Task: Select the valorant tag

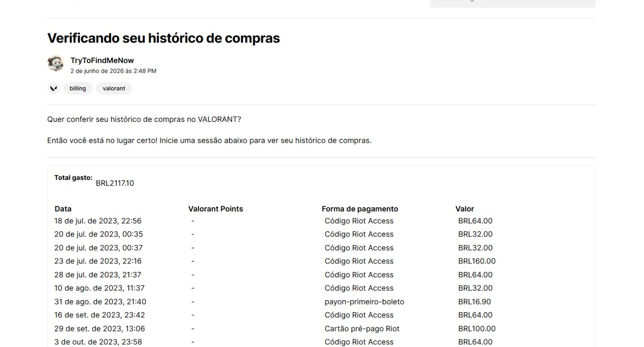Action: tap(114, 88)
